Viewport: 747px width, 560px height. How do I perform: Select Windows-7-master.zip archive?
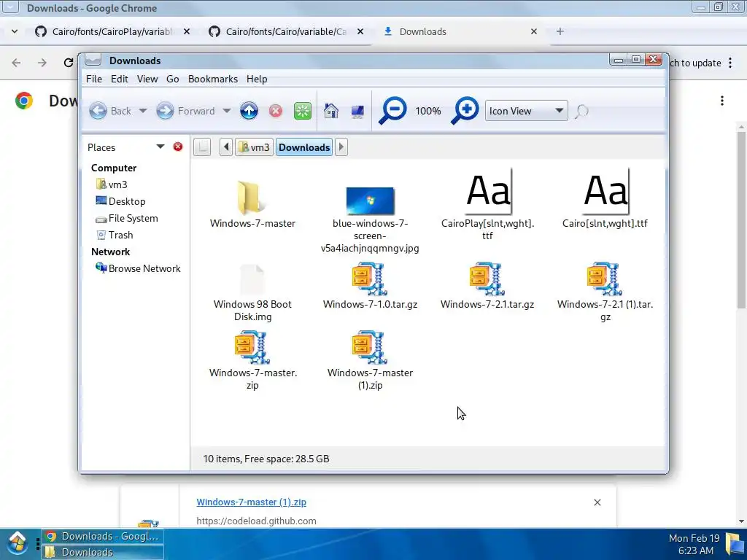point(252,360)
